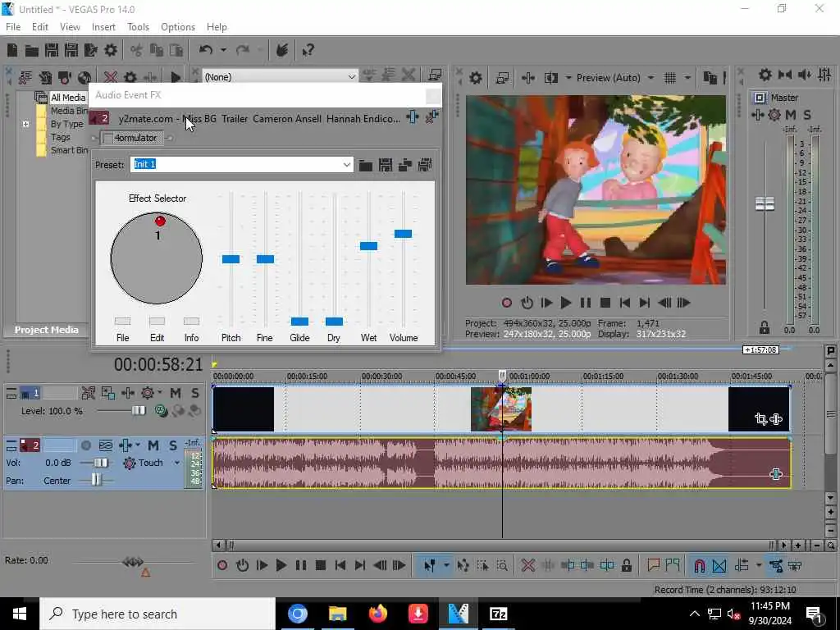Click the 4ormulator Info button

[x=191, y=322]
